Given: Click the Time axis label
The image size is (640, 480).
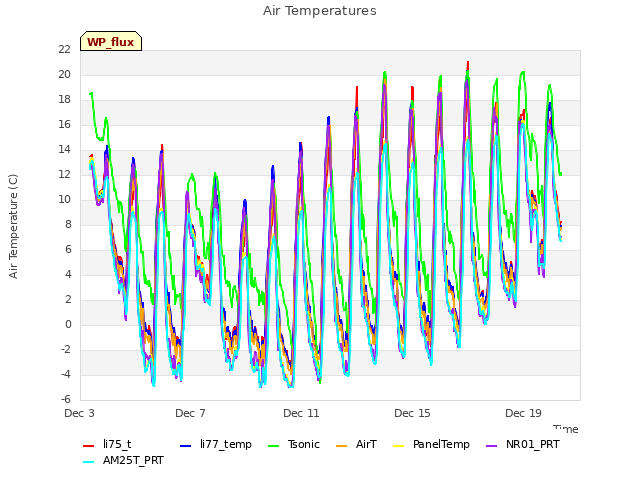Looking at the screenshot, I should coord(566,429).
